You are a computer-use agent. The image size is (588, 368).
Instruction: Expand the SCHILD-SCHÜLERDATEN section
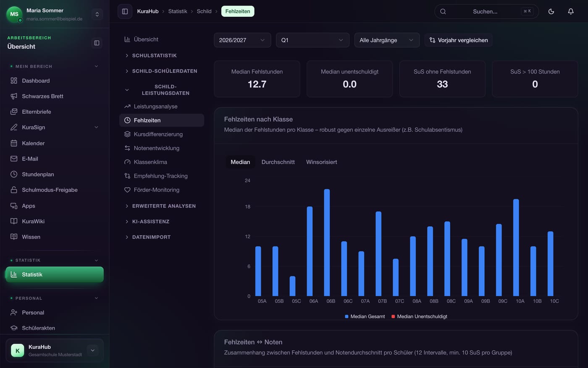click(x=162, y=71)
